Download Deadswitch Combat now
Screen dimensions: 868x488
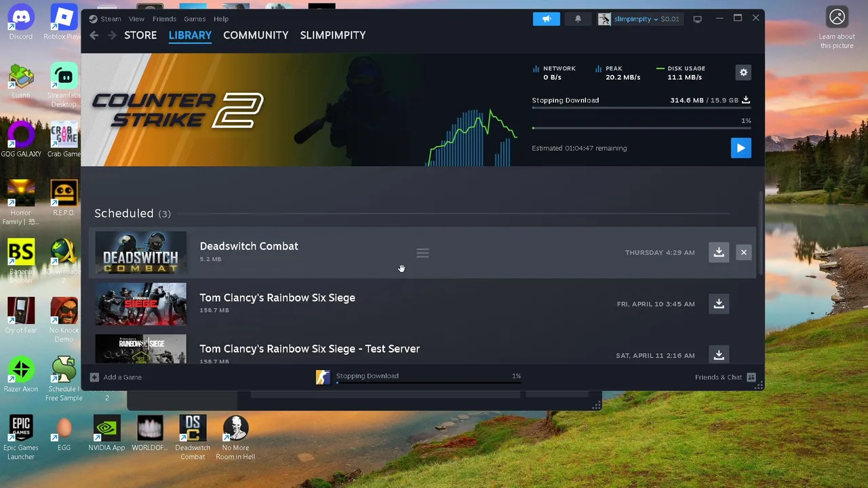click(x=719, y=252)
